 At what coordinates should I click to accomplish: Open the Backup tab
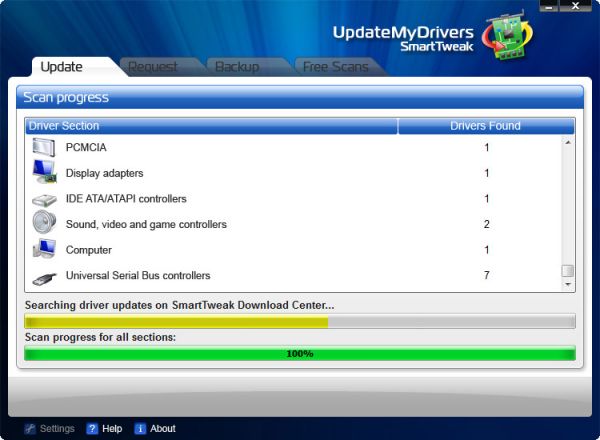click(237, 67)
